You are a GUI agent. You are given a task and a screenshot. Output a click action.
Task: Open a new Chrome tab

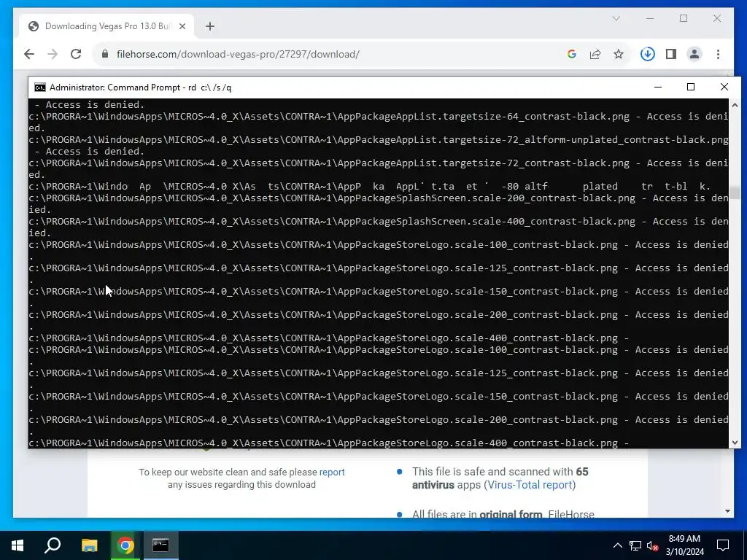point(210,26)
